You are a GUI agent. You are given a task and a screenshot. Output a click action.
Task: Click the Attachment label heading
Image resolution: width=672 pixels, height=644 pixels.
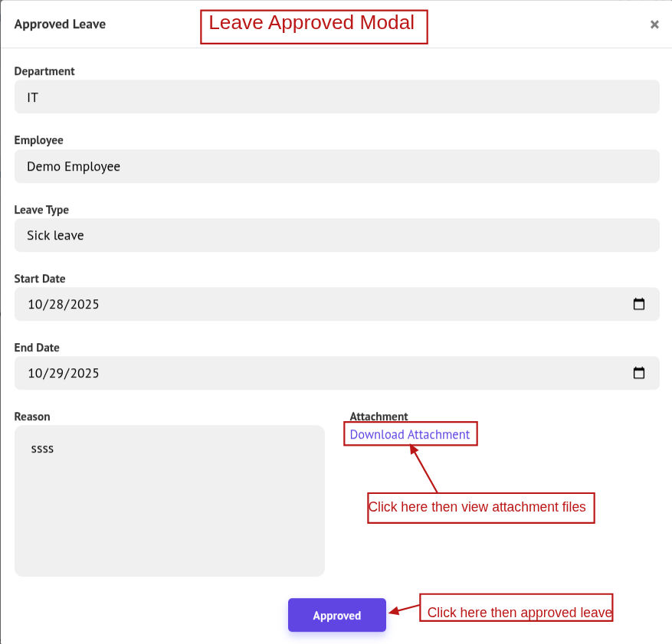point(379,417)
